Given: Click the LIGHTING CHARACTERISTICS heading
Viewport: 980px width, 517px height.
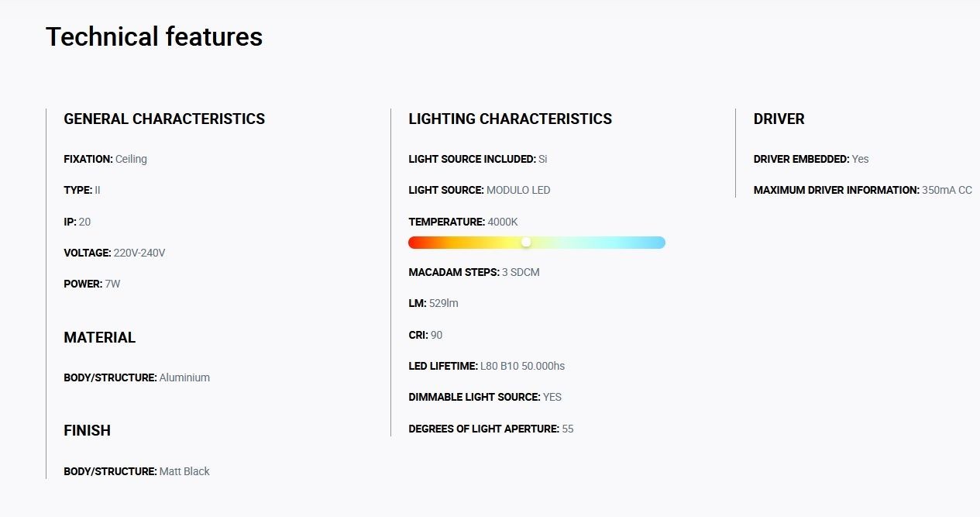Looking at the screenshot, I should [x=511, y=119].
